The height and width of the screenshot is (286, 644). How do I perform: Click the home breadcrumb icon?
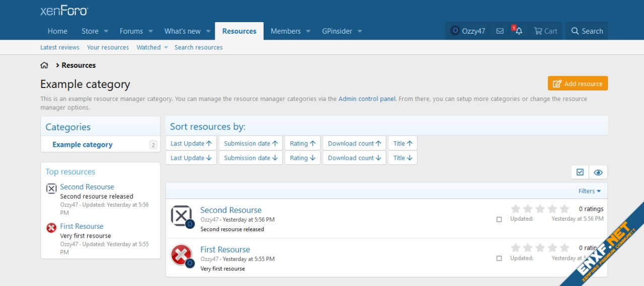click(x=44, y=65)
